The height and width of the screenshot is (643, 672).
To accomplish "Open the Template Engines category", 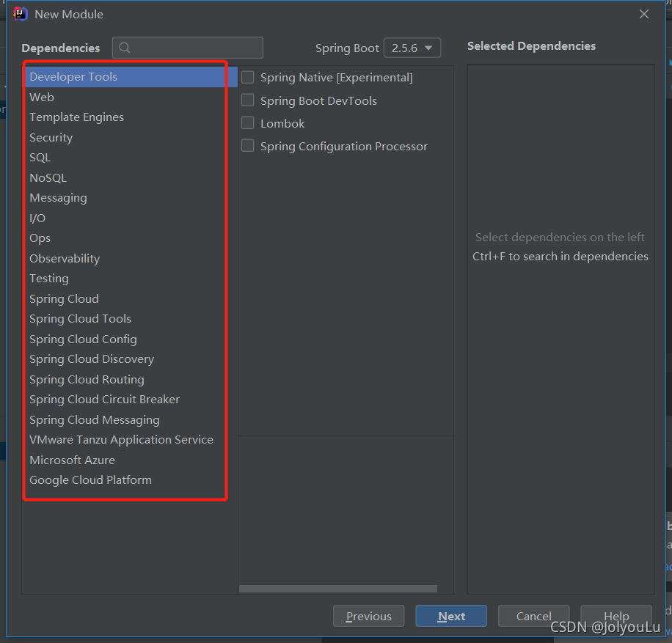I will pyautogui.click(x=130, y=117).
